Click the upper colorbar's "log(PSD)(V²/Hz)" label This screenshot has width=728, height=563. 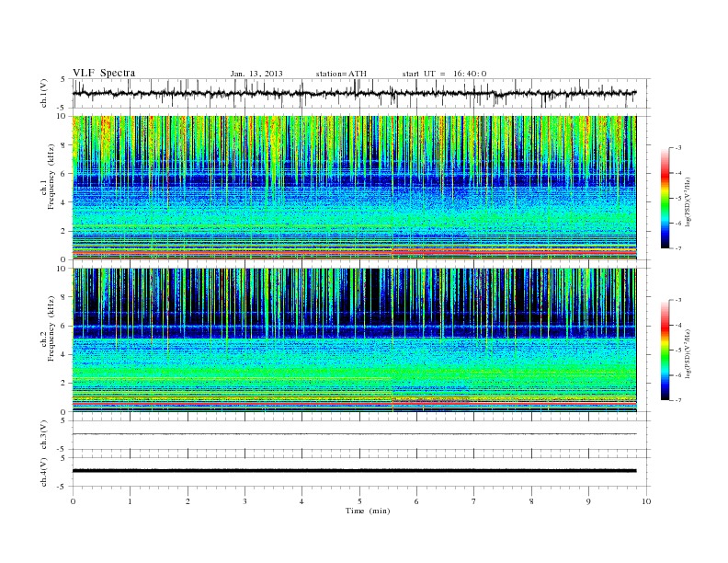click(x=688, y=202)
